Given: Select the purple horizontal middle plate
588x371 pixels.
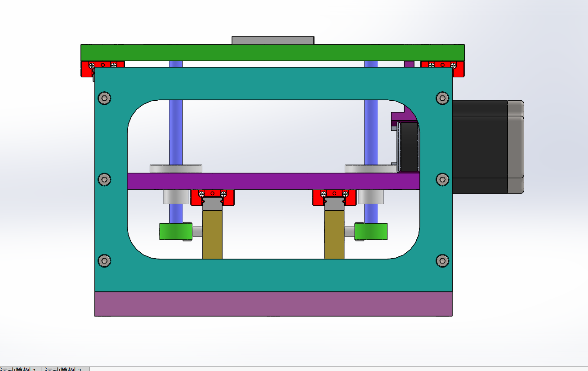Looking at the screenshot, I should point(273,181).
